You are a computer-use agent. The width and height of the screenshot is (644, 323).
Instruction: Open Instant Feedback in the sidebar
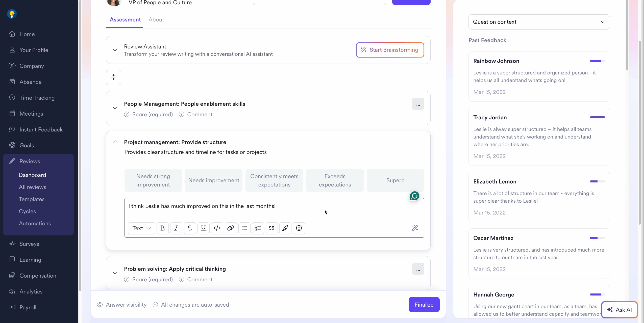point(41,129)
